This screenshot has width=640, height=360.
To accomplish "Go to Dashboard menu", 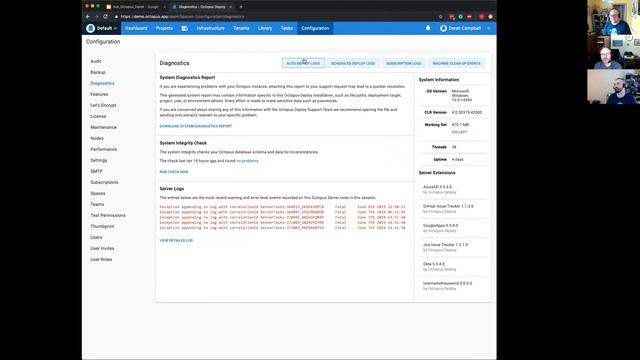I will click(136, 28).
